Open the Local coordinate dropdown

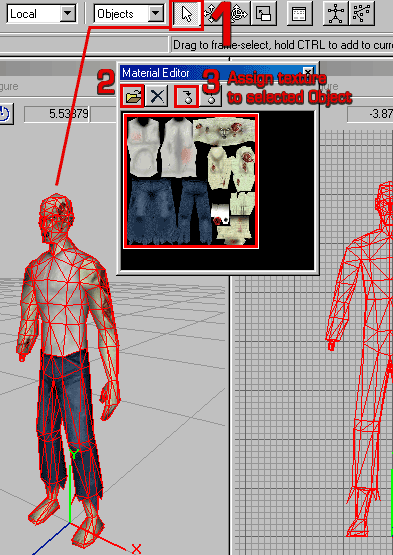(x=68, y=14)
